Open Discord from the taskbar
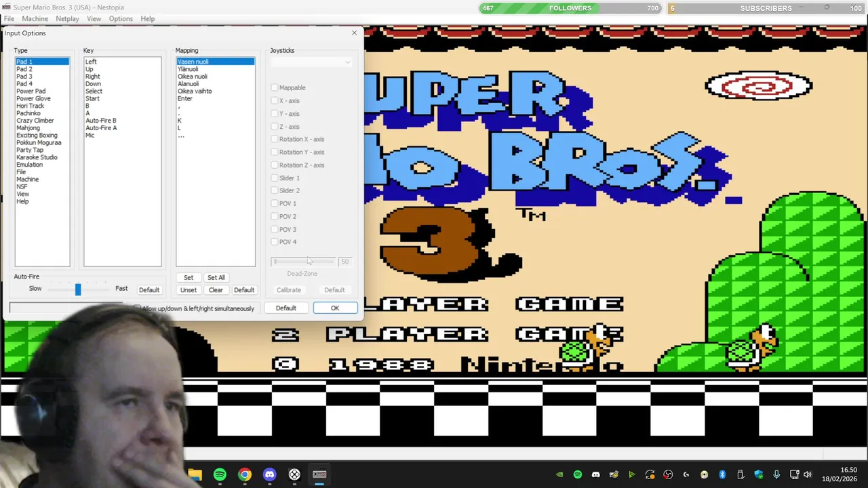This screenshot has height=488, width=868. (269, 474)
